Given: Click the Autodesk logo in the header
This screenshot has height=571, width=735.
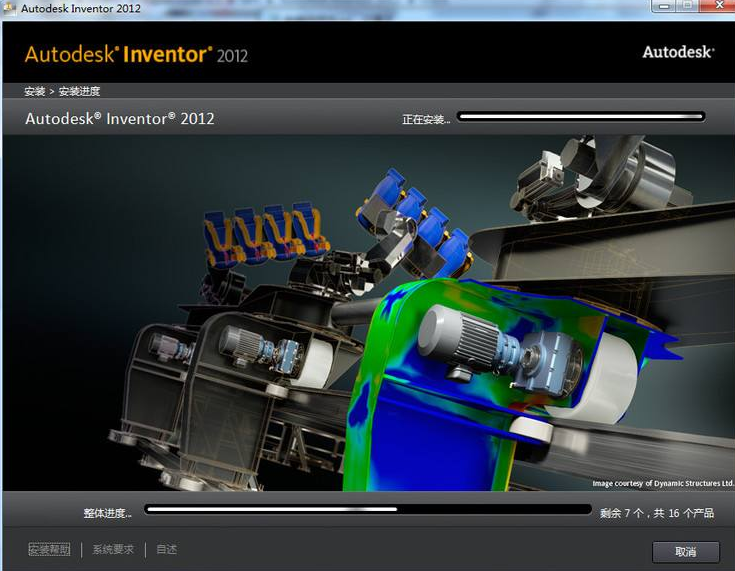Looking at the screenshot, I should coord(678,52).
